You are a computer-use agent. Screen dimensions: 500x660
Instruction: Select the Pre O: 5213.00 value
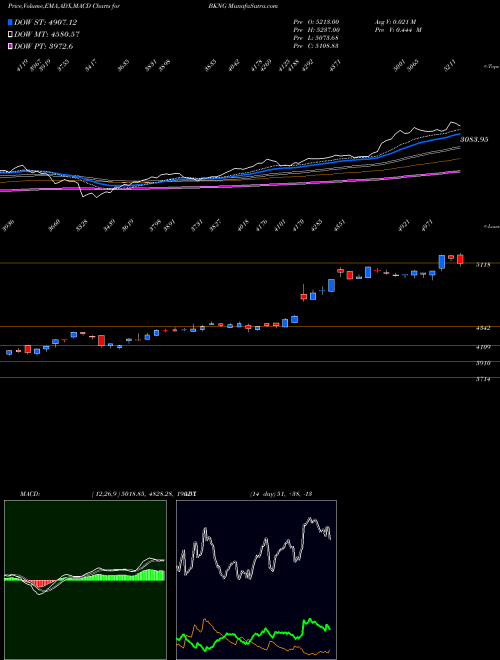pyautogui.click(x=316, y=22)
